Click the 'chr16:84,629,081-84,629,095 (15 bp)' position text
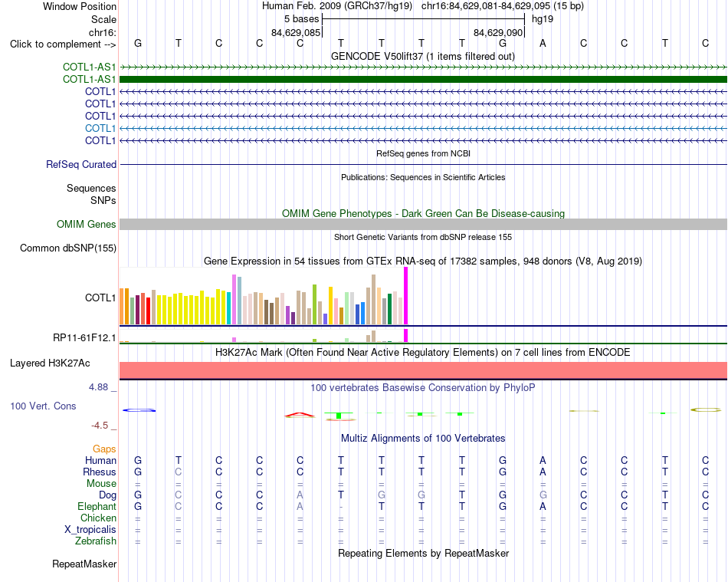The width and height of the screenshot is (728, 582). point(503,6)
